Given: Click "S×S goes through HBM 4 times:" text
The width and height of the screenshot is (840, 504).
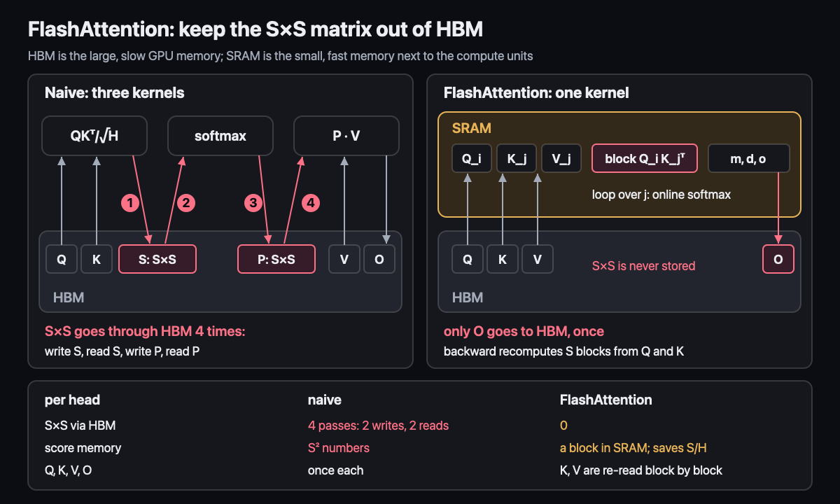Looking at the screenshot, I should pos(145,331).
